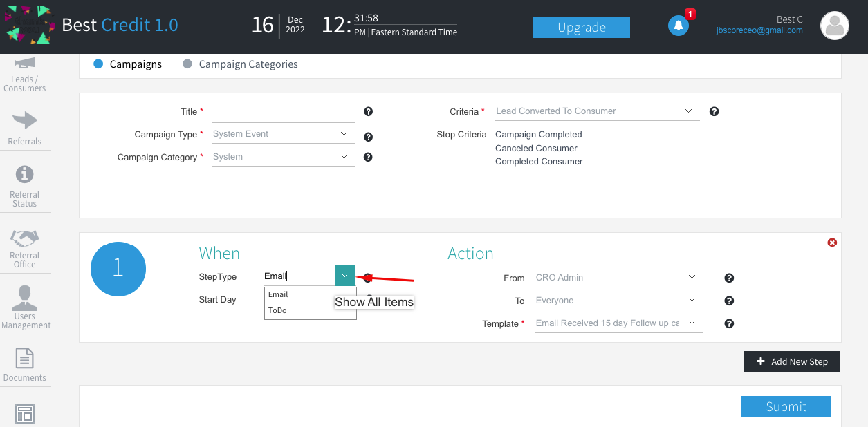Show help for the To field
This screenshot has height=427, width=868.
tap(729, 301)
